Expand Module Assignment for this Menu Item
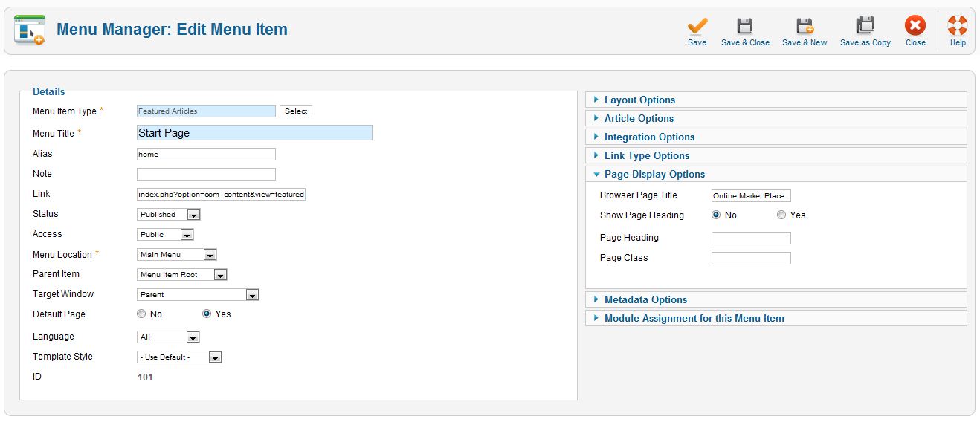Image resolution: width=980 pixels, height=422 pixels. tap(776, 319)
